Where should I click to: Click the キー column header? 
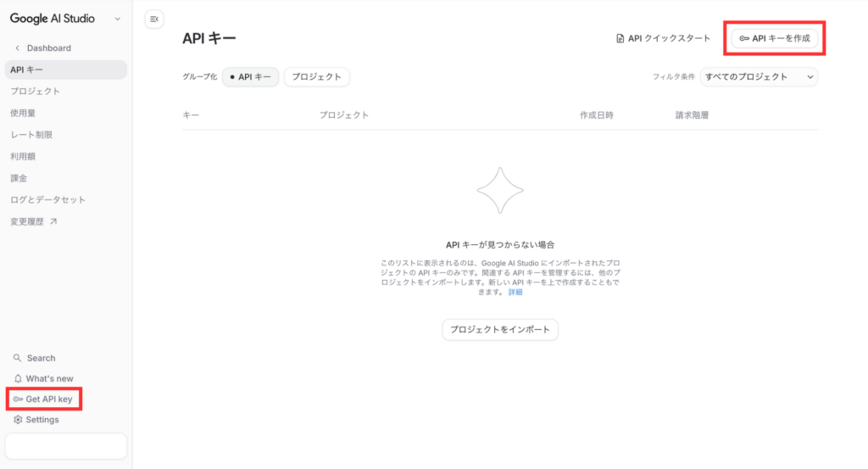coord(191,115)
